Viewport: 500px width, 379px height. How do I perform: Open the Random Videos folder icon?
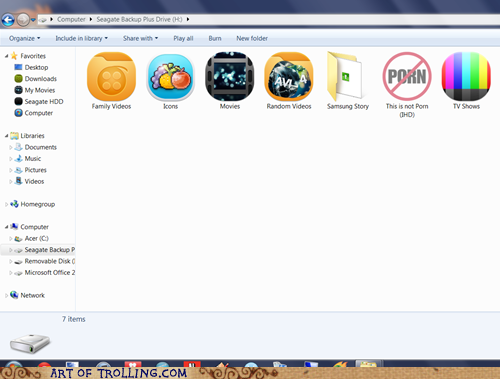[289, 77]
